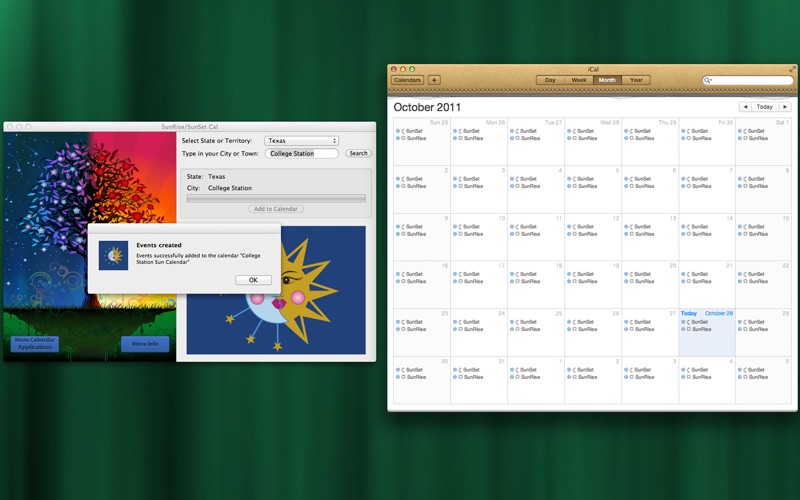Click the sun-moon icon in the dialog
Screen dimensions: 800x500
pyautogui.click(x=113, y=256)
